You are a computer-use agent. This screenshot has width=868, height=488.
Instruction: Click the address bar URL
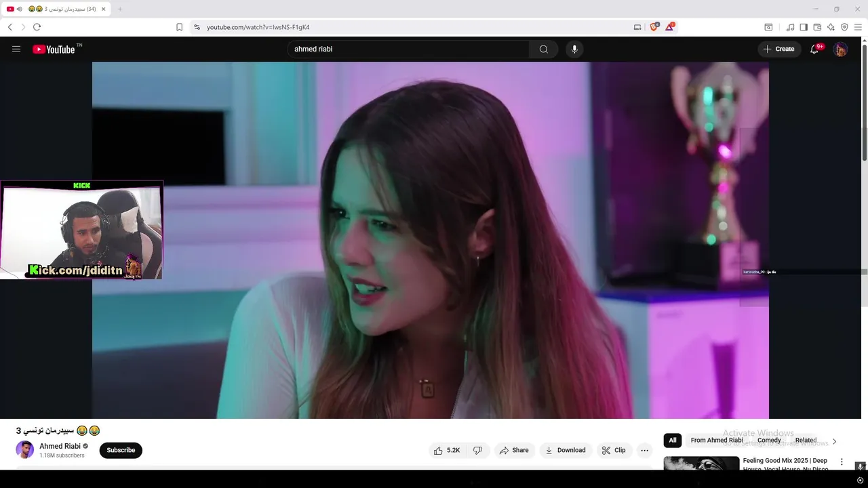pos(258,27)
